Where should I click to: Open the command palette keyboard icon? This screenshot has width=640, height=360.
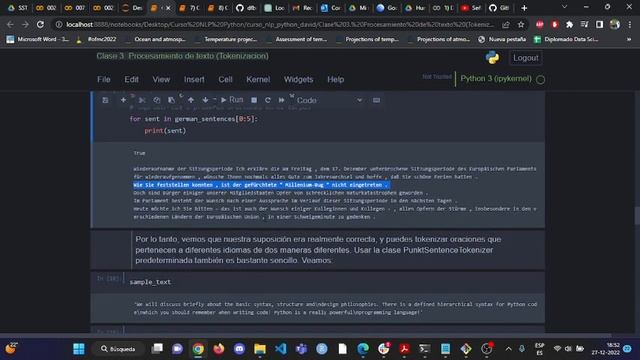[376, 100]
